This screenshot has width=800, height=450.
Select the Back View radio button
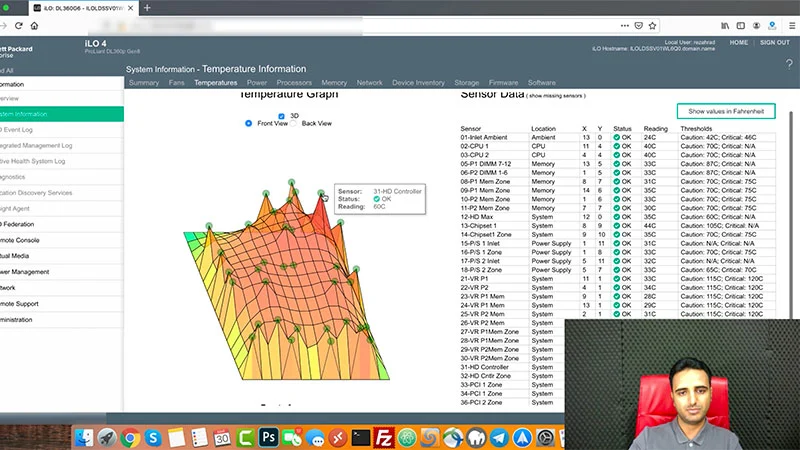[294, 124]
